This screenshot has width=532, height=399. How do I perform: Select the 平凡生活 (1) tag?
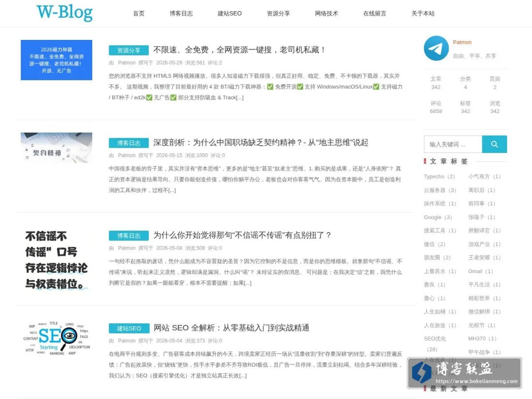(x=484, y=285)
